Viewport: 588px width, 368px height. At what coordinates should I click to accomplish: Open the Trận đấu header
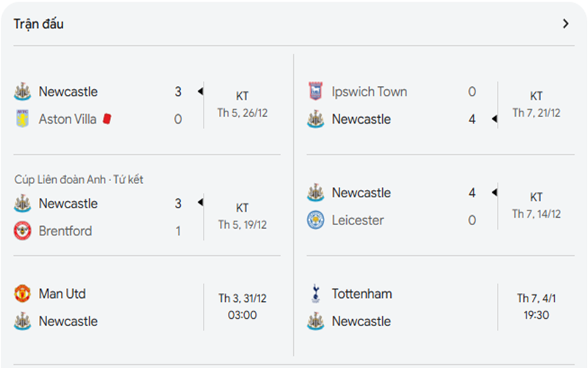pos(39,24)
